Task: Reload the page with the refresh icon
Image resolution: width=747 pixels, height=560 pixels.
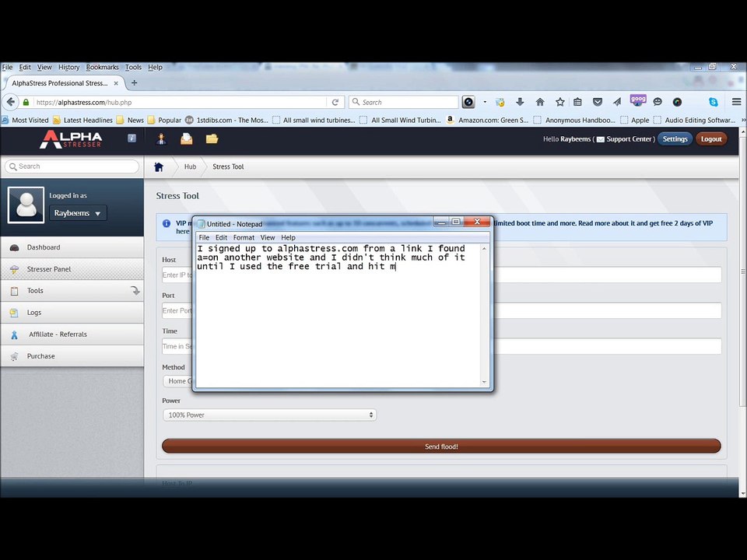Action: (335, 102)
